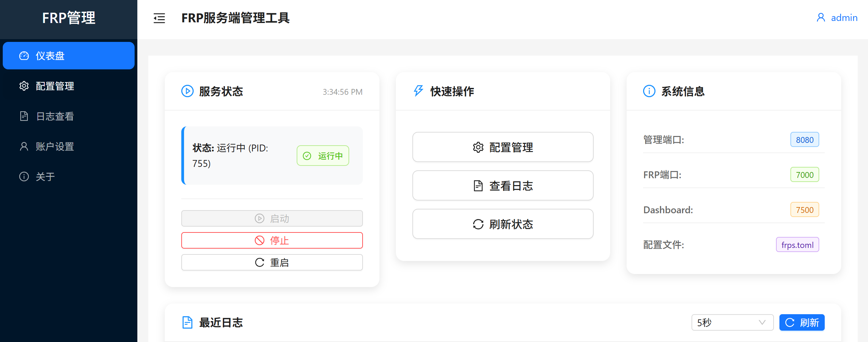868x342 pixels.
Task: Click the admin user icon top right
Action: 820,17
